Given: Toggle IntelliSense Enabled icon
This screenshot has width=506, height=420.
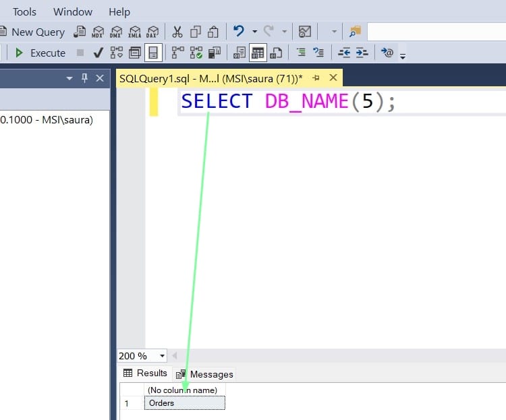Looking at the screenshot, I should tap(153, 53).
